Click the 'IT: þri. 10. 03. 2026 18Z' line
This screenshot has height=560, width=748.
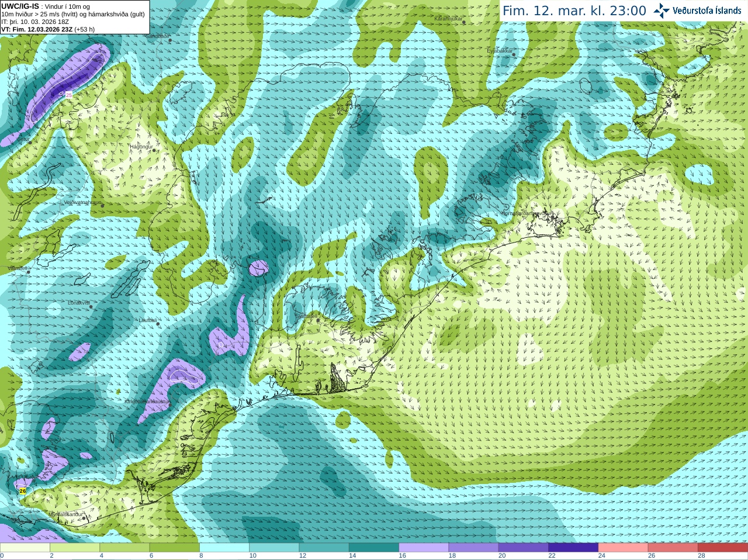[x=35, y=22]
